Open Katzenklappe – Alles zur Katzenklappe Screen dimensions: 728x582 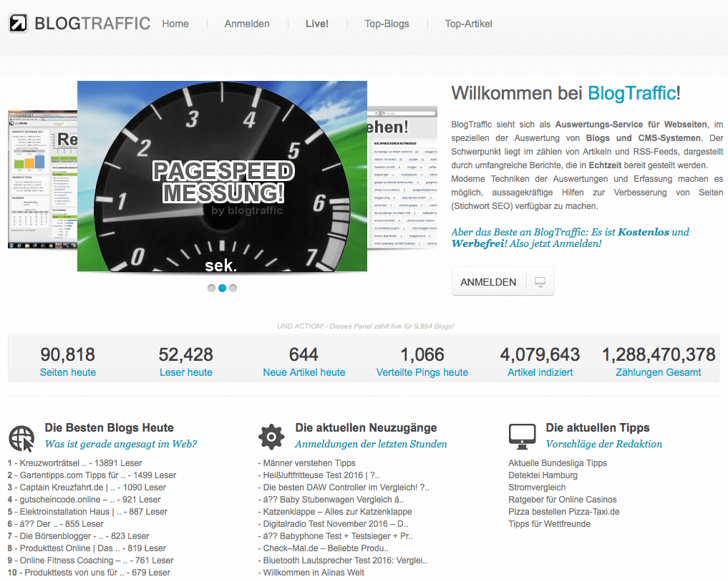pyautogui.click(x=335, y=511)
